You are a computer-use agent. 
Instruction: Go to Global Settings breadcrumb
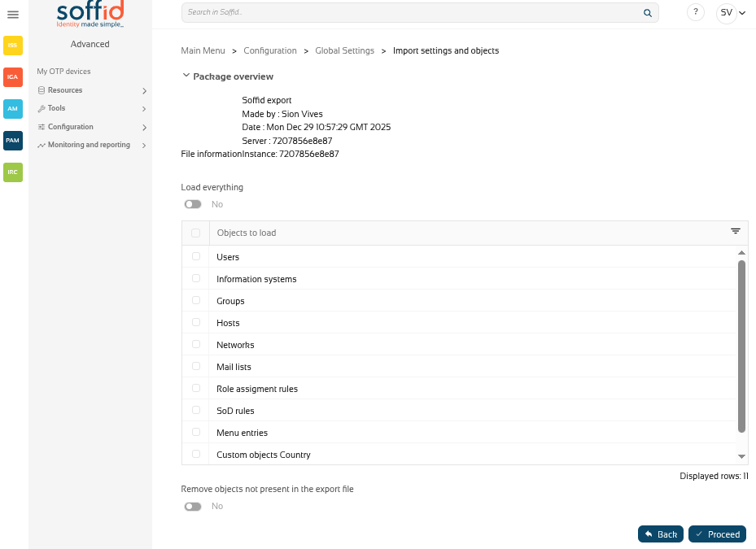[344, 50]
